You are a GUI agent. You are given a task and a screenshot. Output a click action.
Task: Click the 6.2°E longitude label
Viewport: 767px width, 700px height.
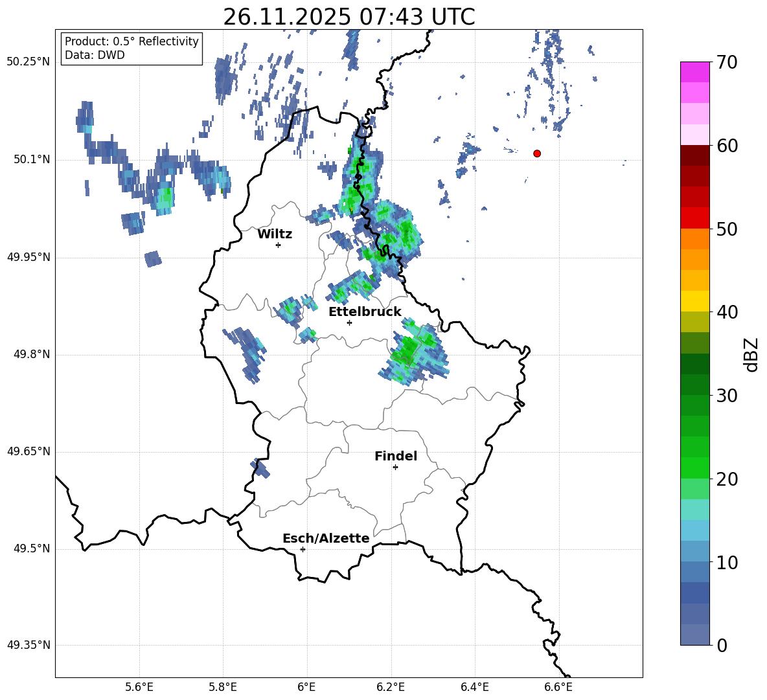pyautogui.click(x=391, y=687)
